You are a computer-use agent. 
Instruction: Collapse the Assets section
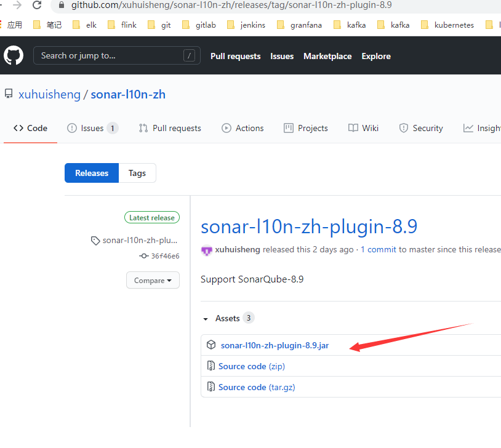click(206, 319)
